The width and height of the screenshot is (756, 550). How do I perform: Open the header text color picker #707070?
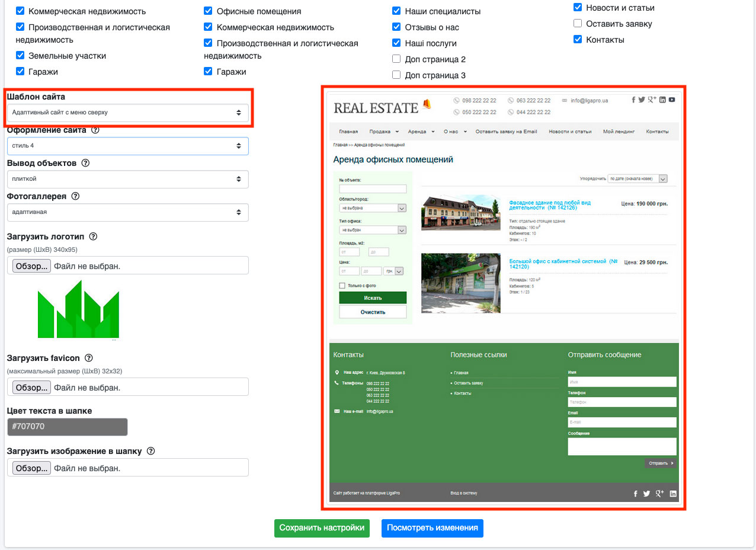(x=67, y=427)
